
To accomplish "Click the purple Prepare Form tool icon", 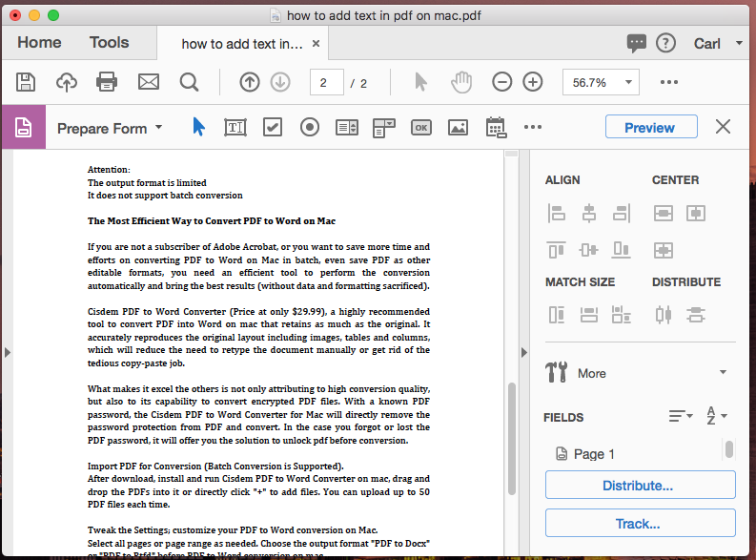I will point(24,127).
